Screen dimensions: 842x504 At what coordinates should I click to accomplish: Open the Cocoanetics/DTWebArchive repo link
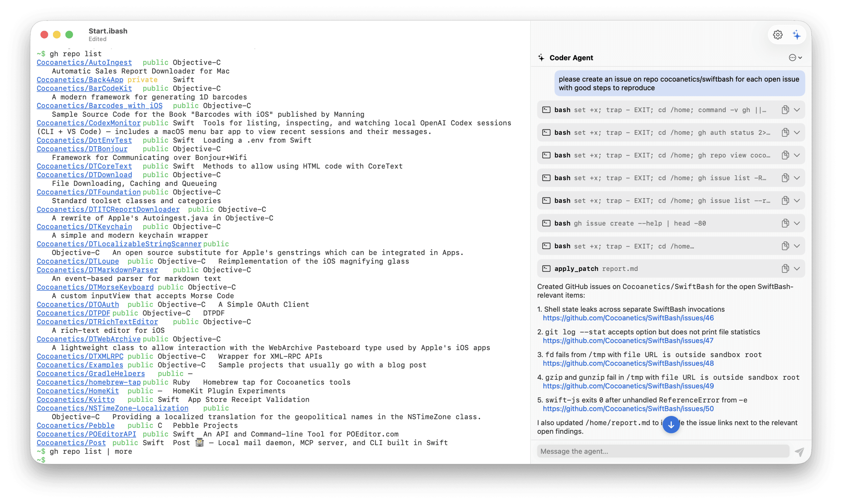point(89,339)
